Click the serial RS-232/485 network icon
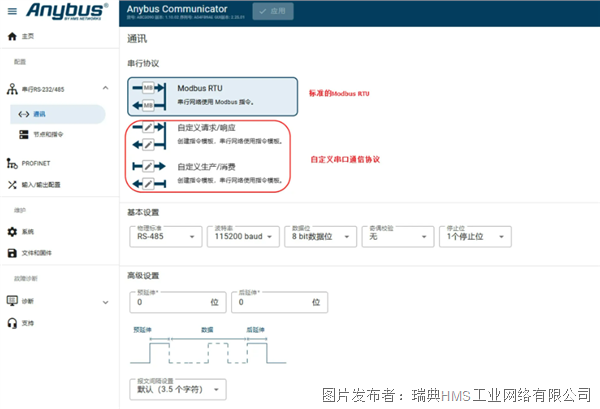600x409 pixels. 12,89
